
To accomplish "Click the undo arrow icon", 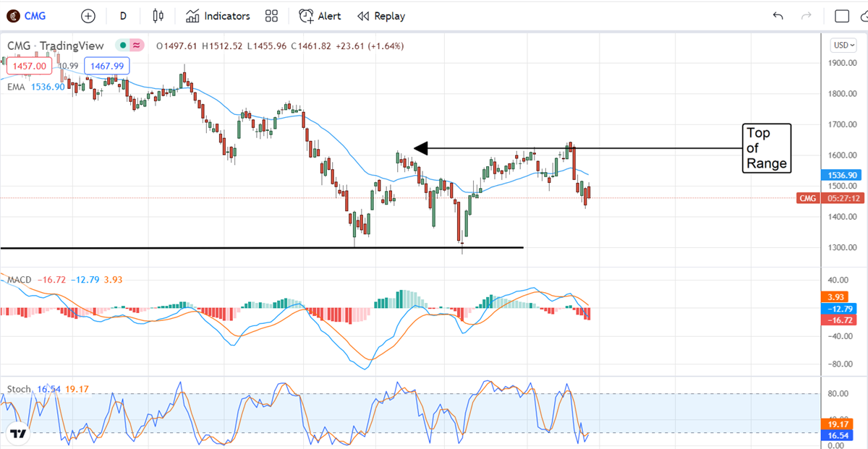I will (x=778, y=16).
